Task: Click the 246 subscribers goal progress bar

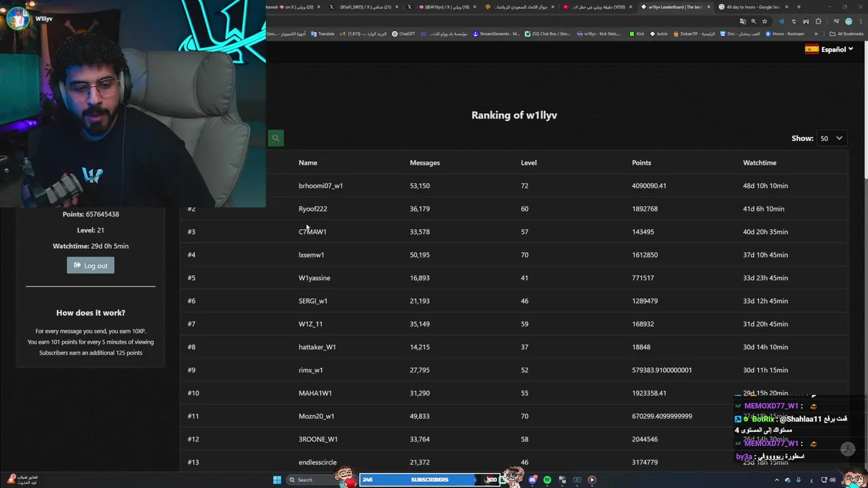Action: pyautogui.click(x=429, y=480)
